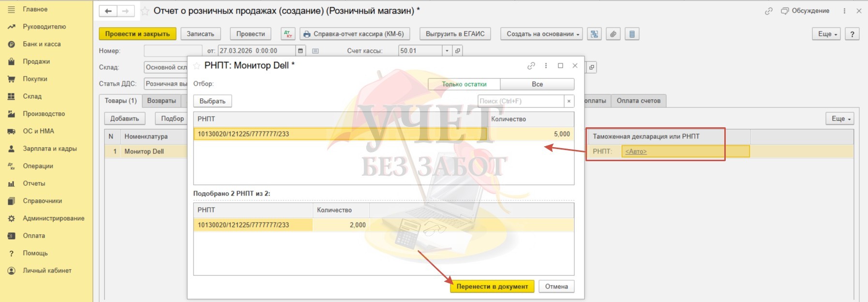
Task: Expand Счет кассы dropdown list
Action: pyautogui.click(x=447, y=51)
